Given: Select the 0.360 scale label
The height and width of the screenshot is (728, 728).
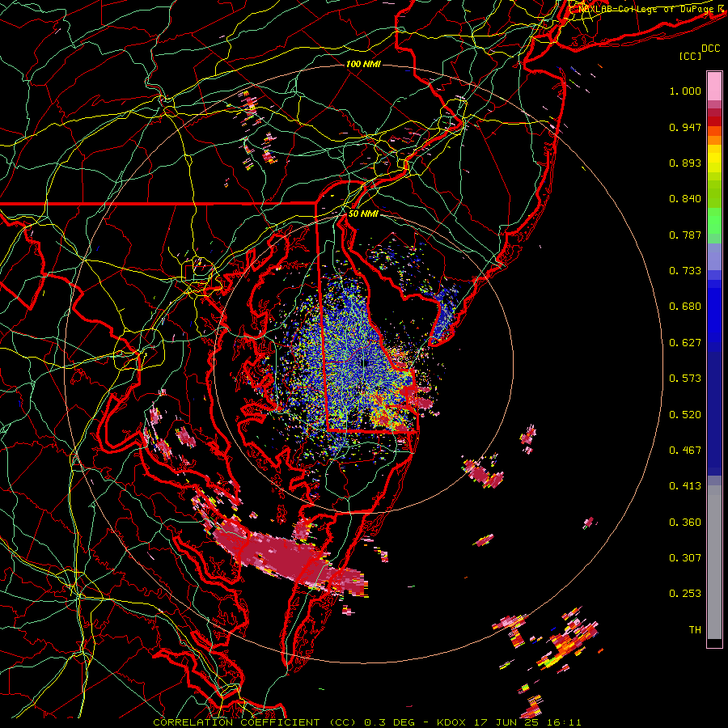Looking at the screenshot, I should (685, 523).
